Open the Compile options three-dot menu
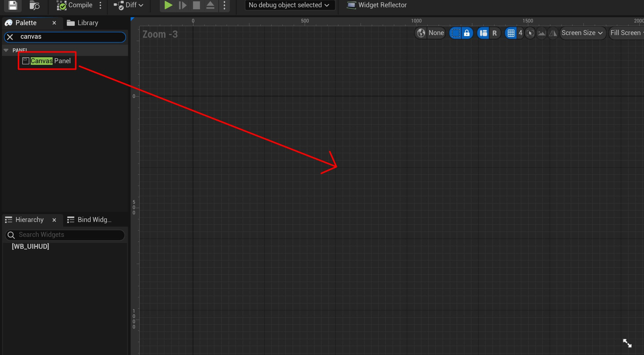Image resolution: width=644 pixels, height=355 pixels. pyautogui.click(x=101, y=5)
